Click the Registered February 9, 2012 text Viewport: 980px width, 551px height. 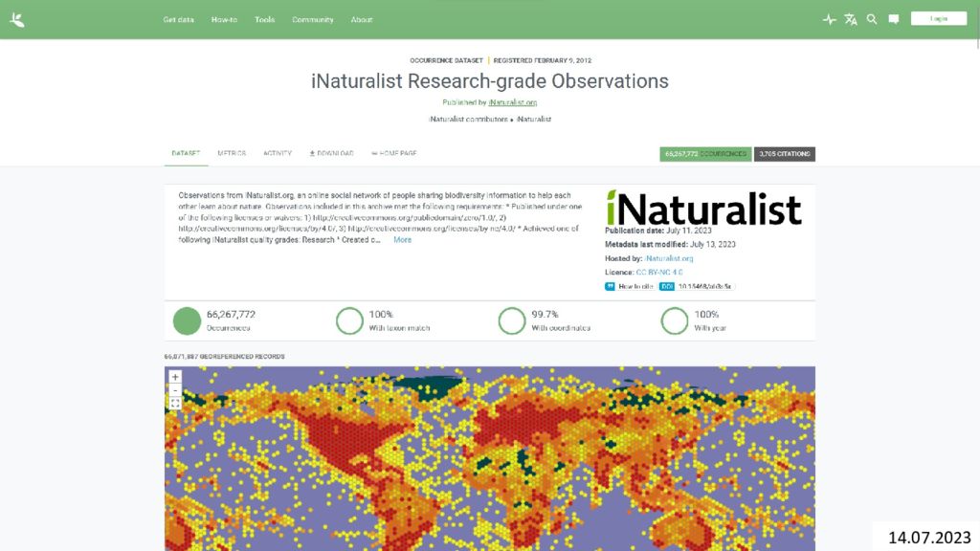click(543, 60)
